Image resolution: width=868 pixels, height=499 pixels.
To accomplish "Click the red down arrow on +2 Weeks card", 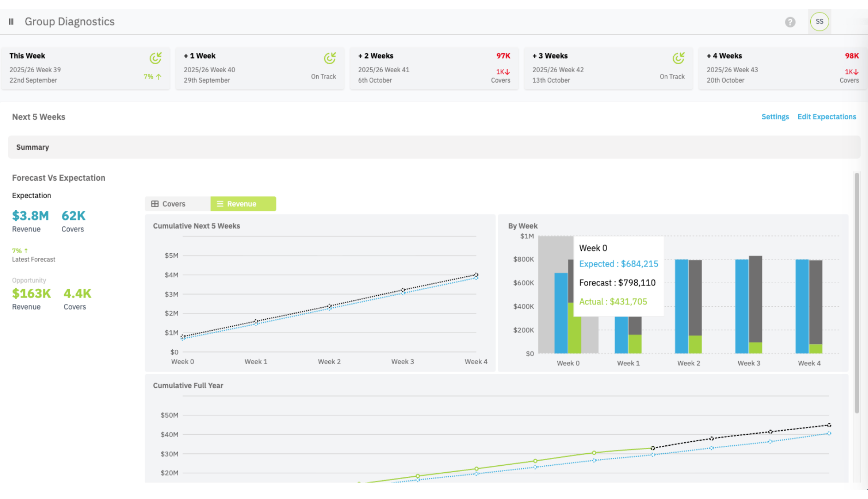I will [x=507, y=72].
